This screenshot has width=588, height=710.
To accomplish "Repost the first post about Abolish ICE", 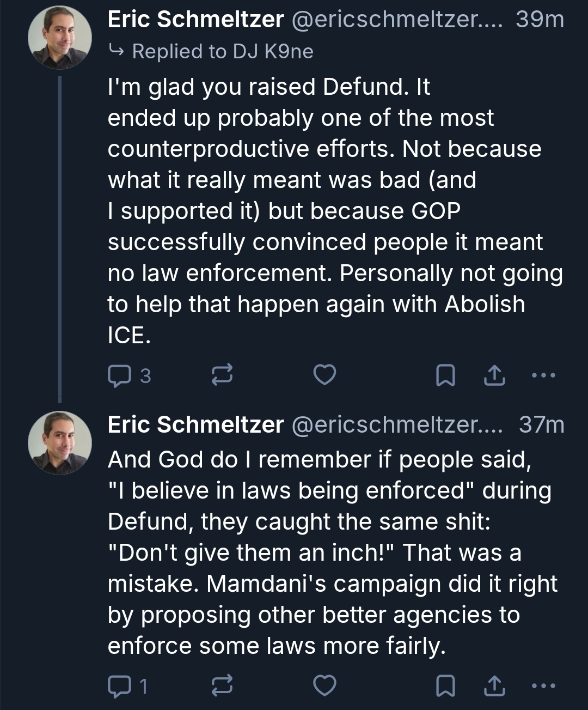I will tap(222, 376).
